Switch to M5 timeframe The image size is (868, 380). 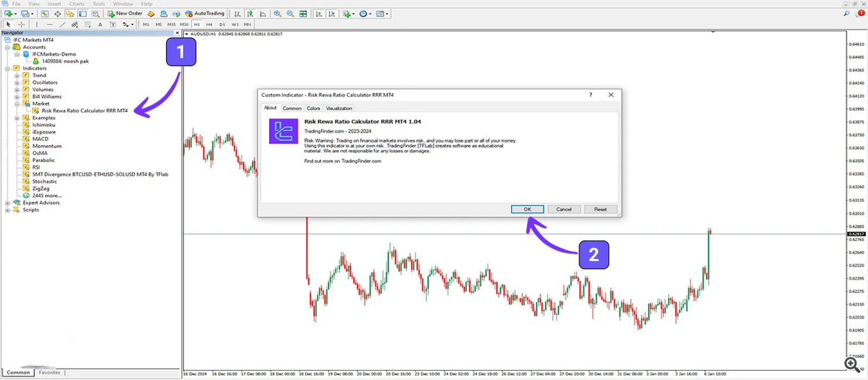[x=159, y=24]
